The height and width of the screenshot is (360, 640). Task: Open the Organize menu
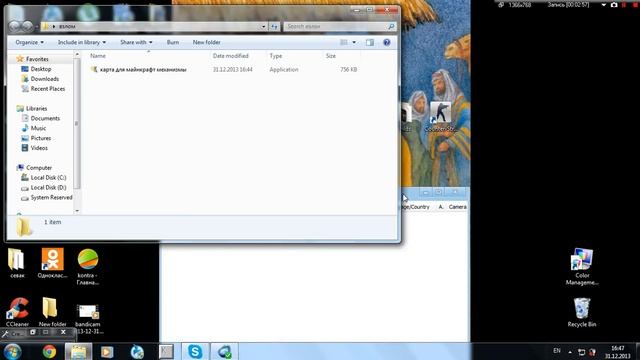coord(29,42)
